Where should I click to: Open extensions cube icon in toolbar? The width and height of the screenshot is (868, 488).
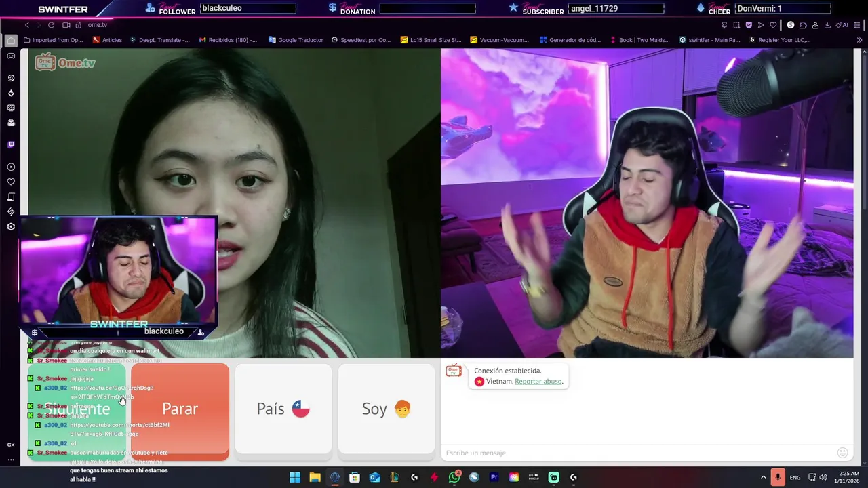[803, 25]
